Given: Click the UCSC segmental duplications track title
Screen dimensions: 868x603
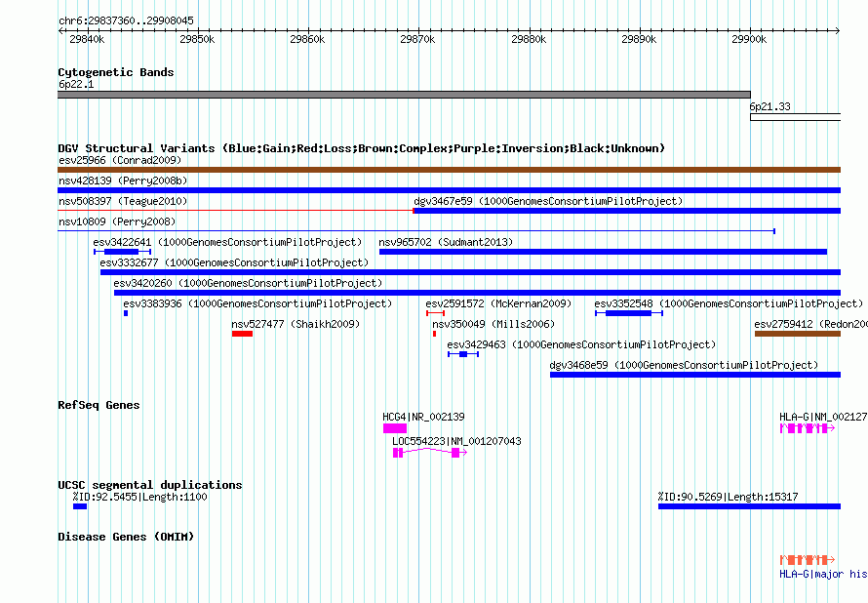Looking at the screenshot, I should (x=150, y=485).
